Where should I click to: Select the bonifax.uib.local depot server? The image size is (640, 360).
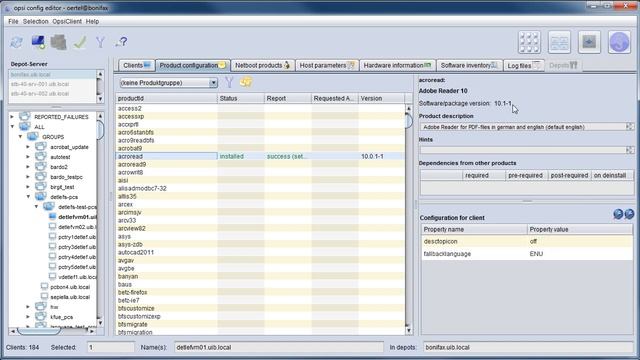click(x=53, y=75)
